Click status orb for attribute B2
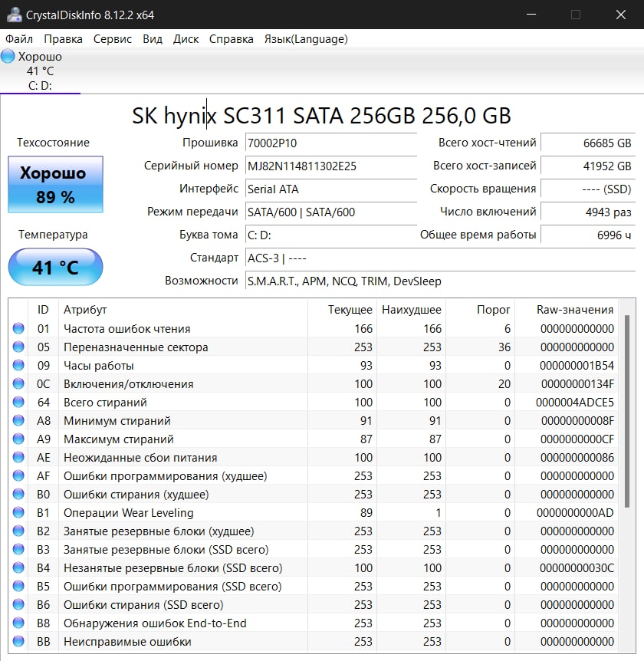Image resolution: width=644 pixels, height=661 pixels. pyautogui.click(x=18, y=531)
